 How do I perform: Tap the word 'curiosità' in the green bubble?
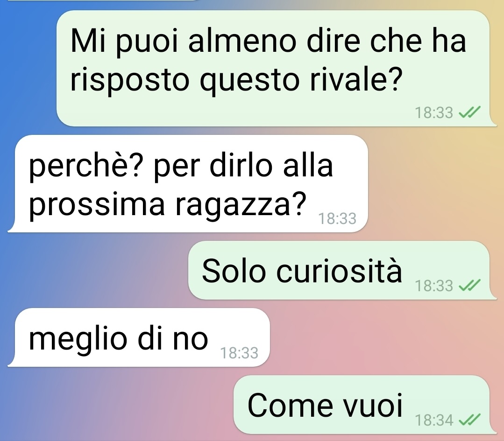[339, 271]
